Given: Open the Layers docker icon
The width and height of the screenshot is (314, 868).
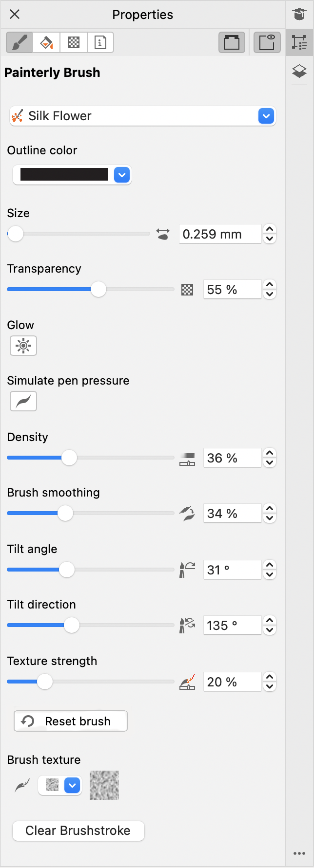Looking at the screenshot, I should pos(299,71).
